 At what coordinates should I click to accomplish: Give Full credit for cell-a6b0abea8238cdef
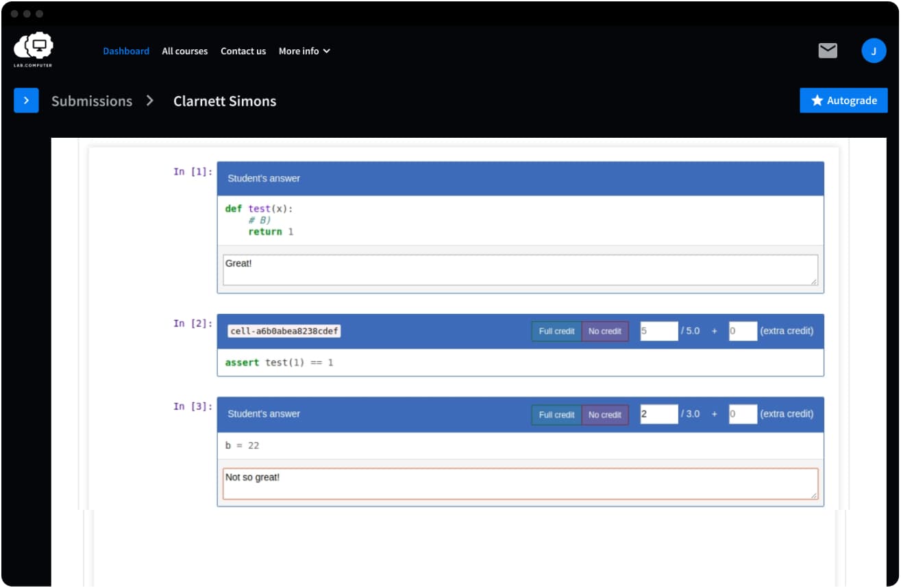[556, 331]
